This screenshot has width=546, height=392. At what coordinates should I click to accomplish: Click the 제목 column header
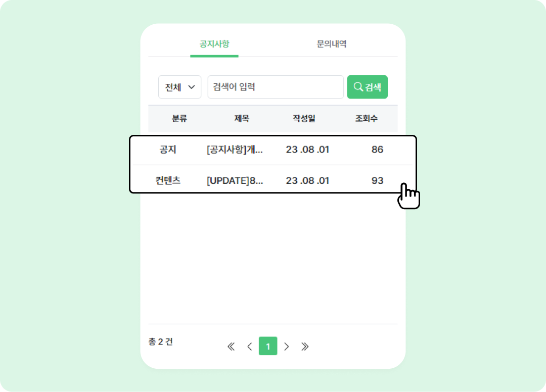pyautogui.click(x=242, y=119)
